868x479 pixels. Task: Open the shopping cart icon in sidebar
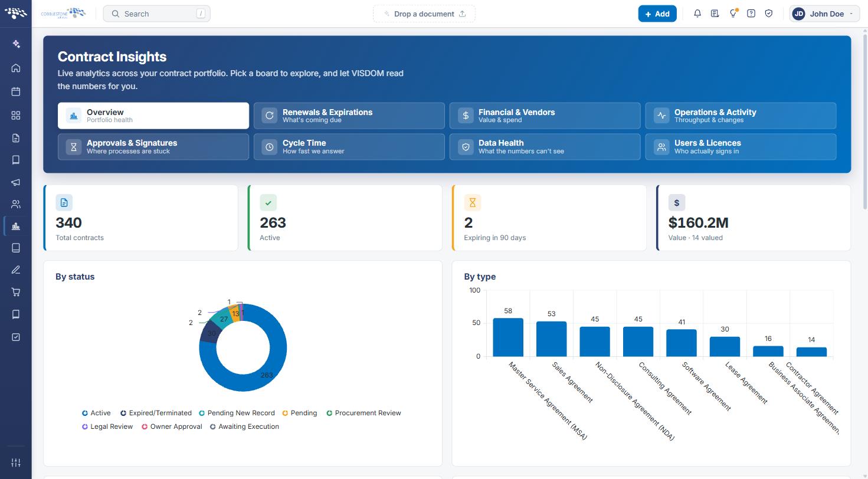pyautogui.click(x=16, y=292)
